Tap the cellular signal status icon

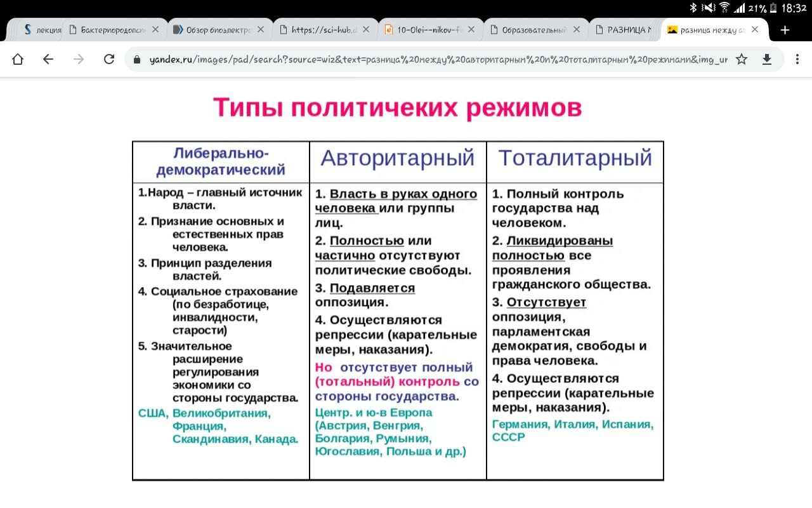point(740,8)
